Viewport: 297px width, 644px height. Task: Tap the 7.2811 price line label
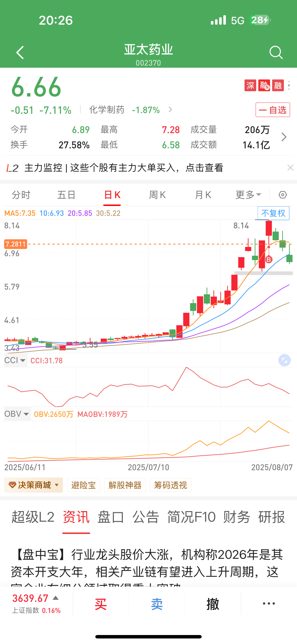coord(15,244)
